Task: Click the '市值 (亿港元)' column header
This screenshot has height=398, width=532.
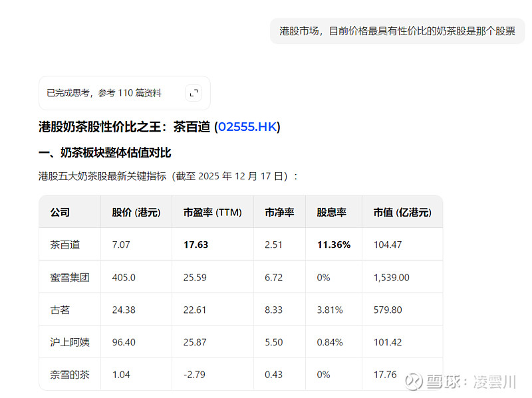Action: click(x=402, y=213)
